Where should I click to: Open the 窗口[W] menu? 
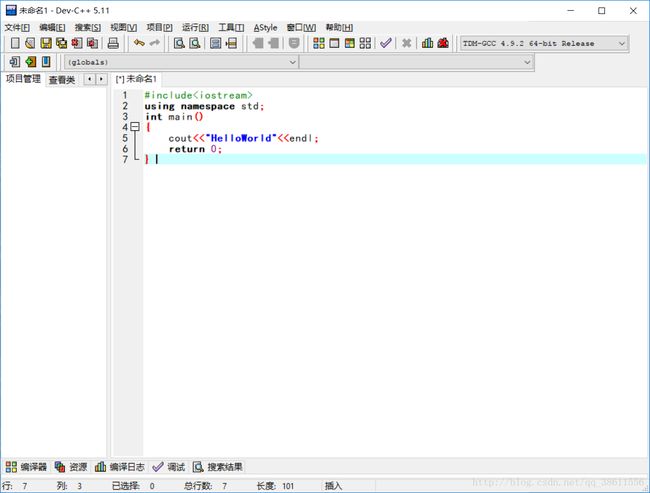pos(301,27)
